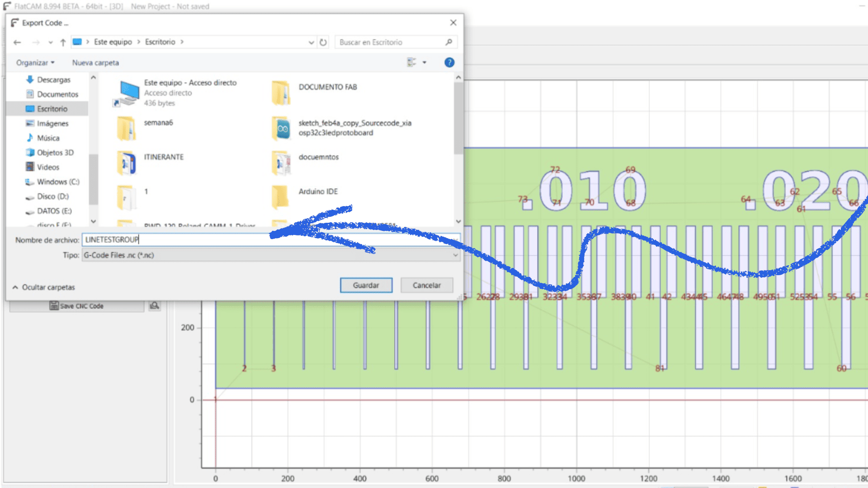Expand the address path history dropdown

coord(311,42)
